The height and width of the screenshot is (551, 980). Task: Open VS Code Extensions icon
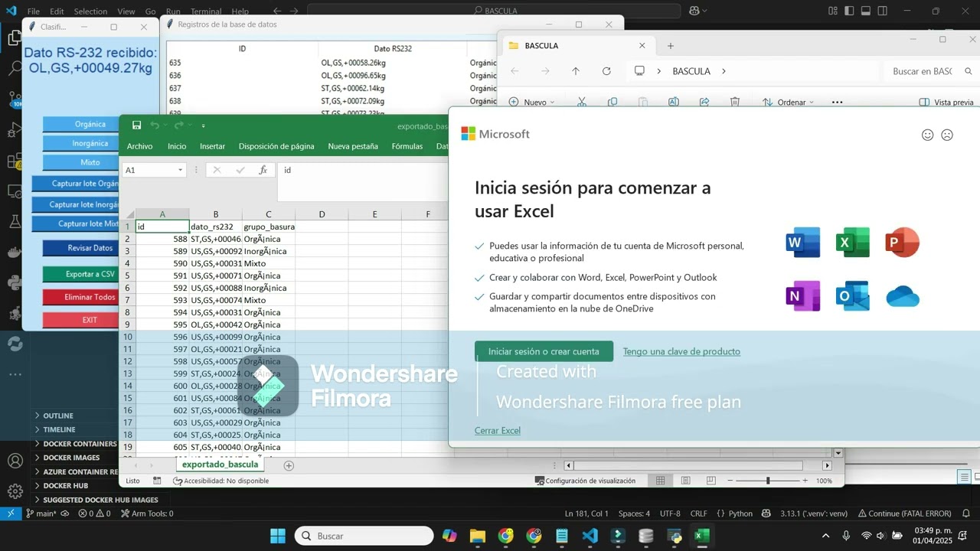[x=14, y=161]
